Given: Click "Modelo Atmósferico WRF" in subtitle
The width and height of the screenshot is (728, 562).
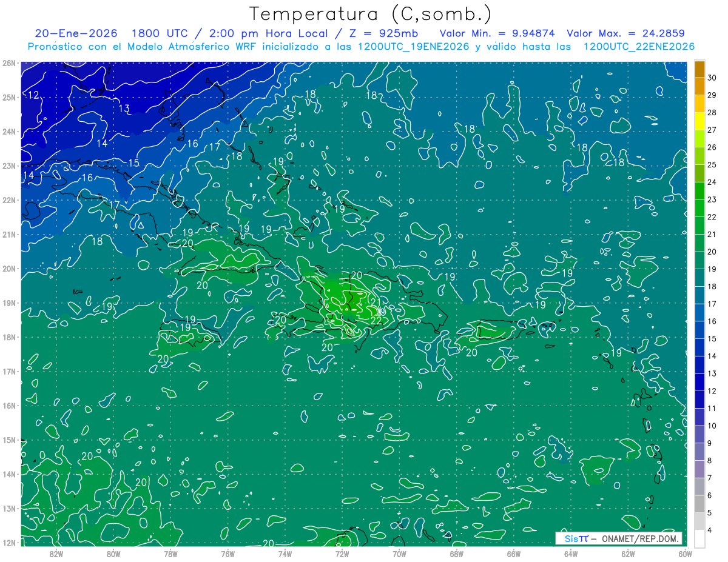Looking at the screenshot, I should coord(197,47).
